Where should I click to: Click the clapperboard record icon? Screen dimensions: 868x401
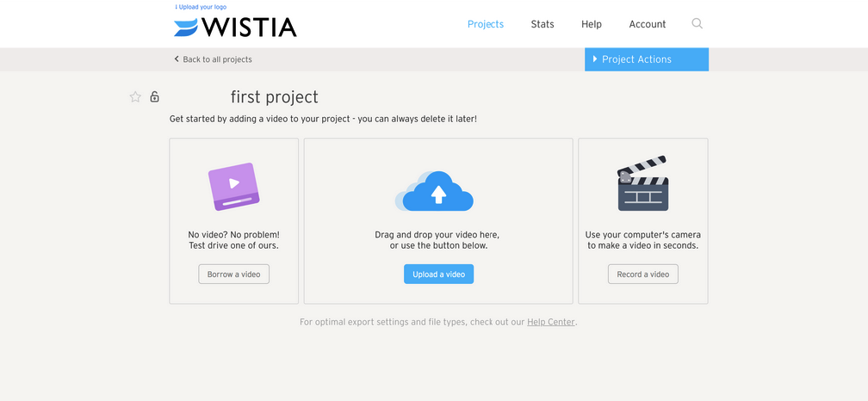pyautogui.click(x=643, y=184)
